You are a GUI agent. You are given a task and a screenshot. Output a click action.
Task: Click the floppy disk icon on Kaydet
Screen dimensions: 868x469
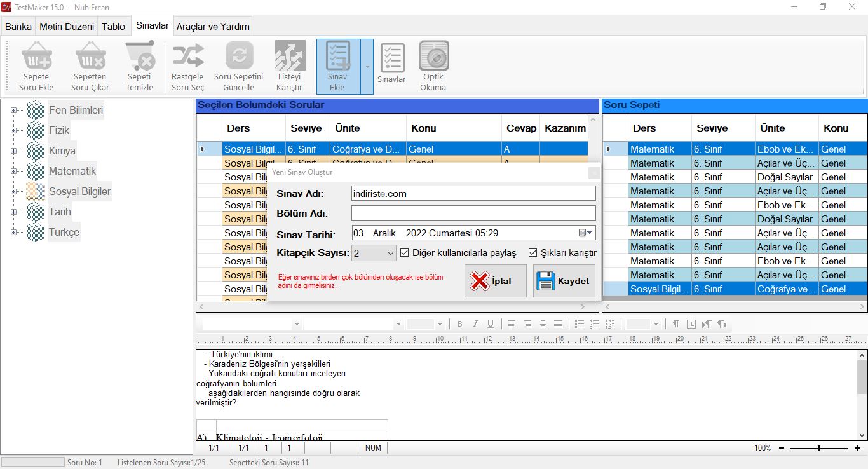[x=545, y=281]
